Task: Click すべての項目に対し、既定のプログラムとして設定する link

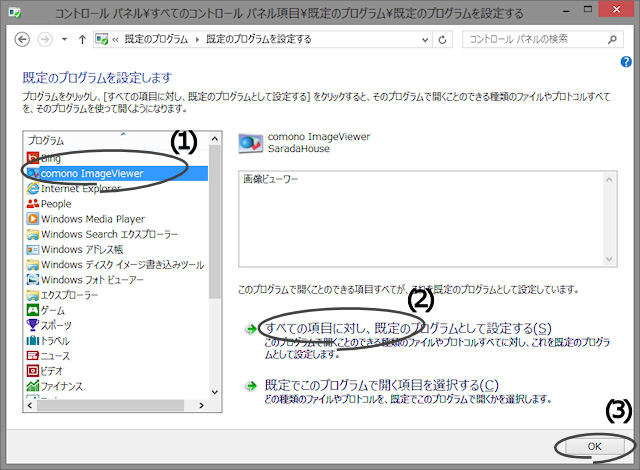Action: pos(408,328)
